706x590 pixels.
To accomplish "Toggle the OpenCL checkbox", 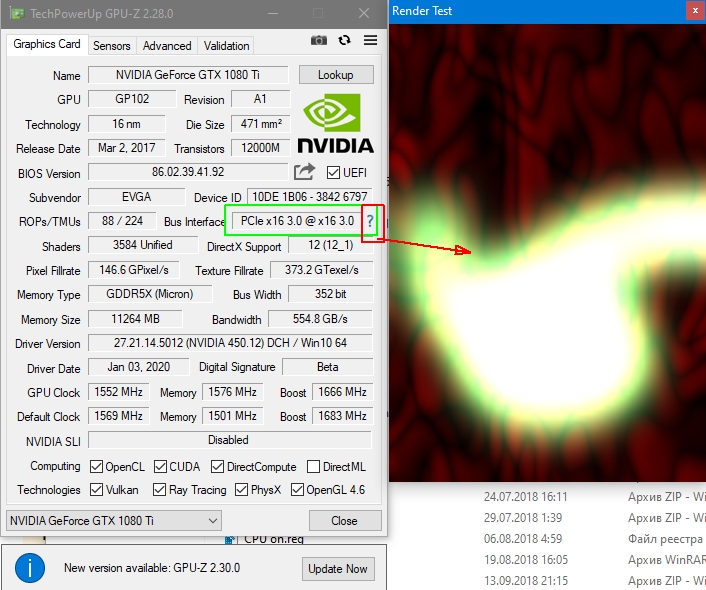I will click(96, 467).
